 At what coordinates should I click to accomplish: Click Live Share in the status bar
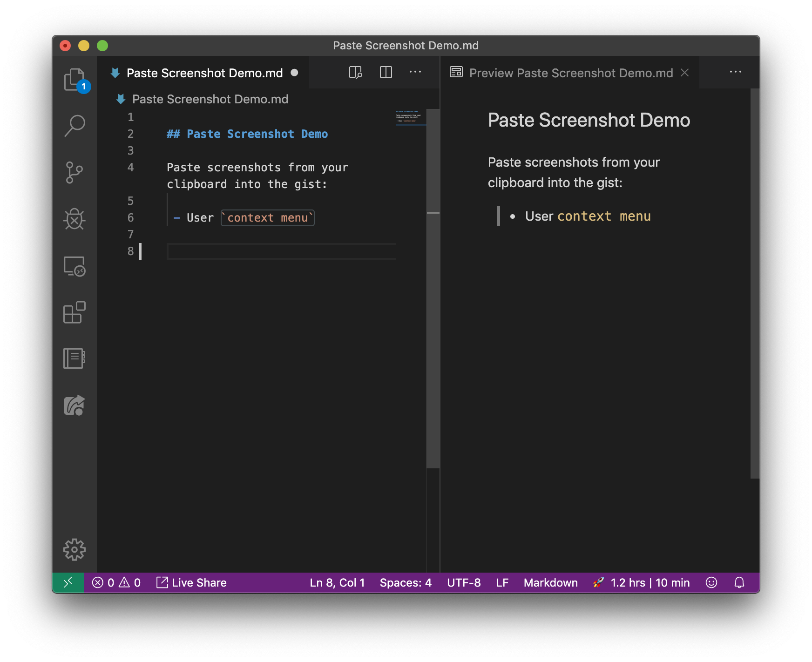[191, 583]
